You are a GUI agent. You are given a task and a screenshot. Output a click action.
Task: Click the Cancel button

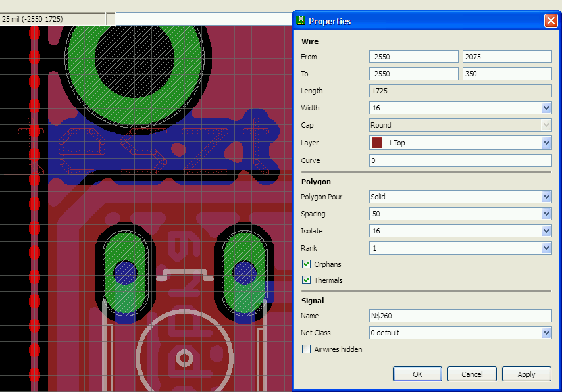point(472,374)
